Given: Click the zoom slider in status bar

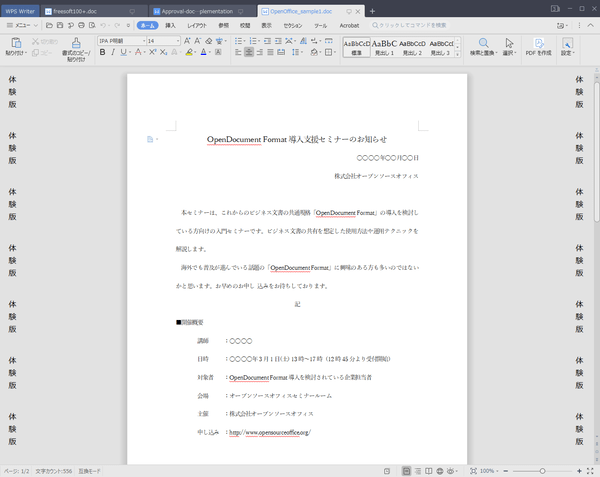Looking at the screenshot, I should click(542, 471).
